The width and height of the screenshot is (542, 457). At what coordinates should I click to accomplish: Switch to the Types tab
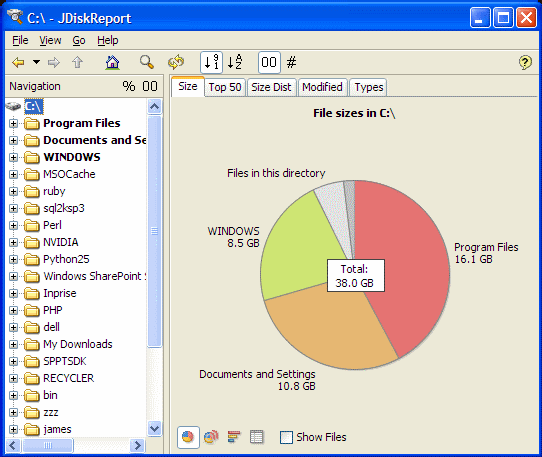368,87
